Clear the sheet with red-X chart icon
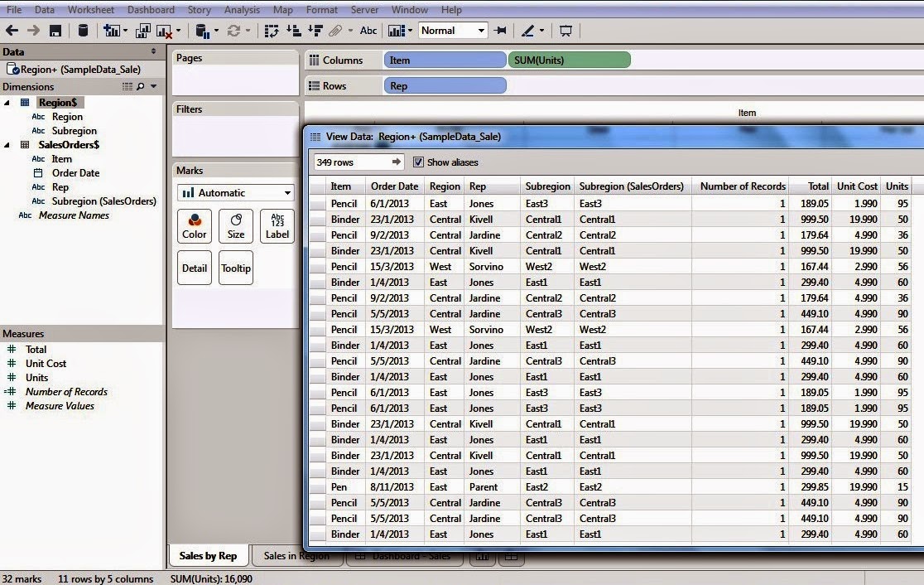 pos(164,31)
